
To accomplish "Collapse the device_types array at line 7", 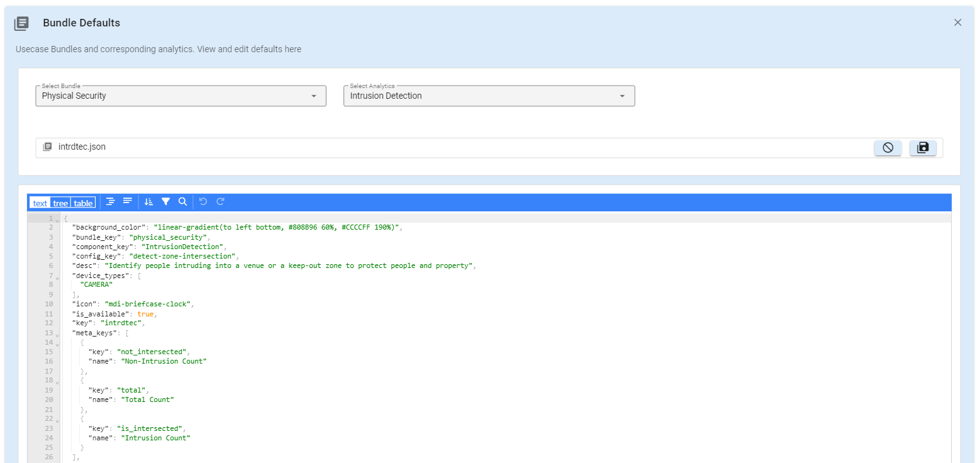I will pos(57,277).
